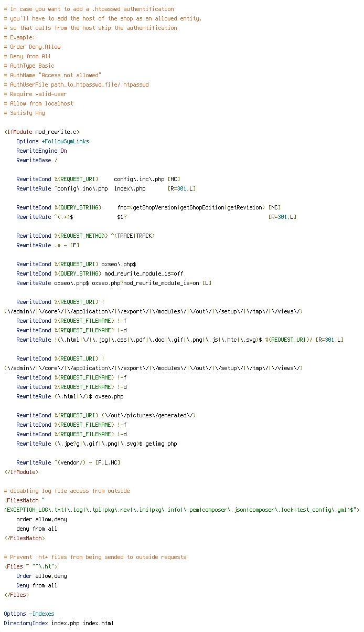Click the 'RewriteEngine On' directive

(x=41, y=151)
